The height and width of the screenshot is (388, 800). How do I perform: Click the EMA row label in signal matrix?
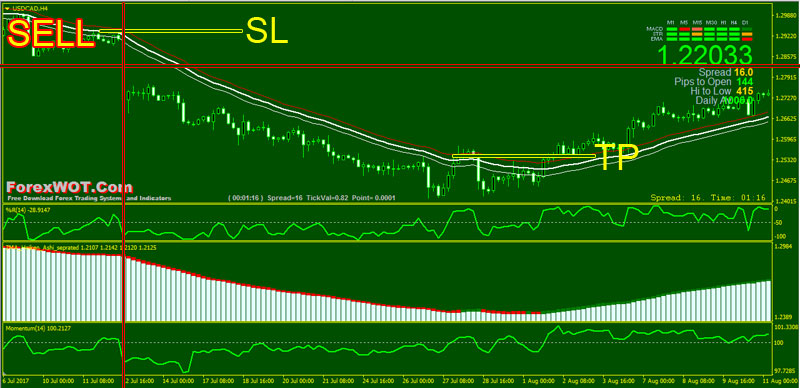tap(657, 39)
